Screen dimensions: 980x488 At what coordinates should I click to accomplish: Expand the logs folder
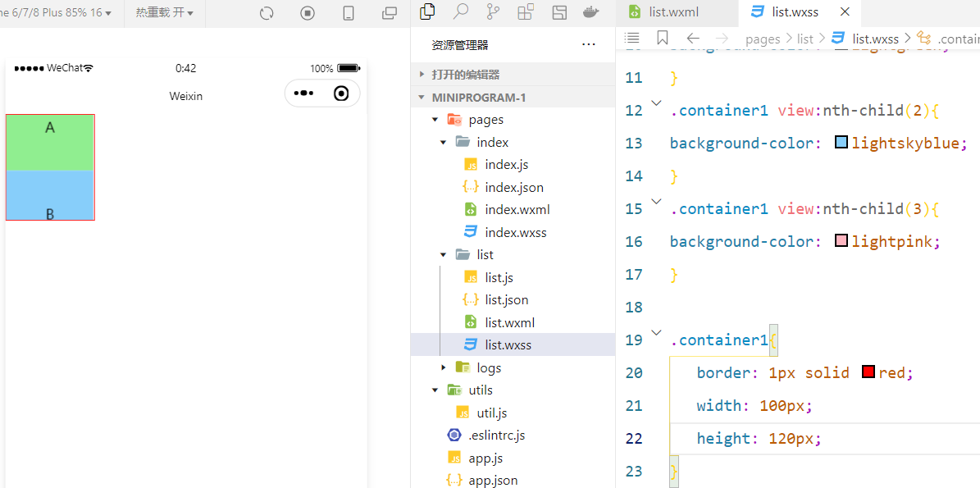pyautogui.click(x=444, y=367)
